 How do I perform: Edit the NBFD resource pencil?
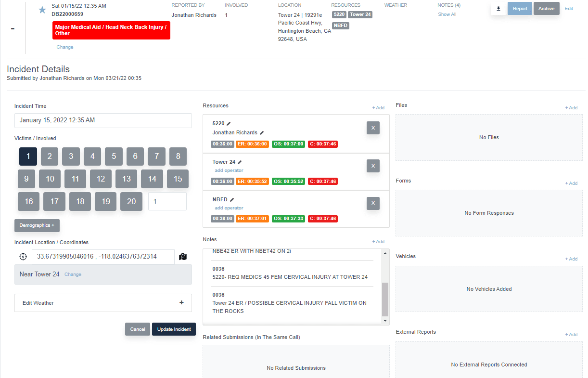232,200
